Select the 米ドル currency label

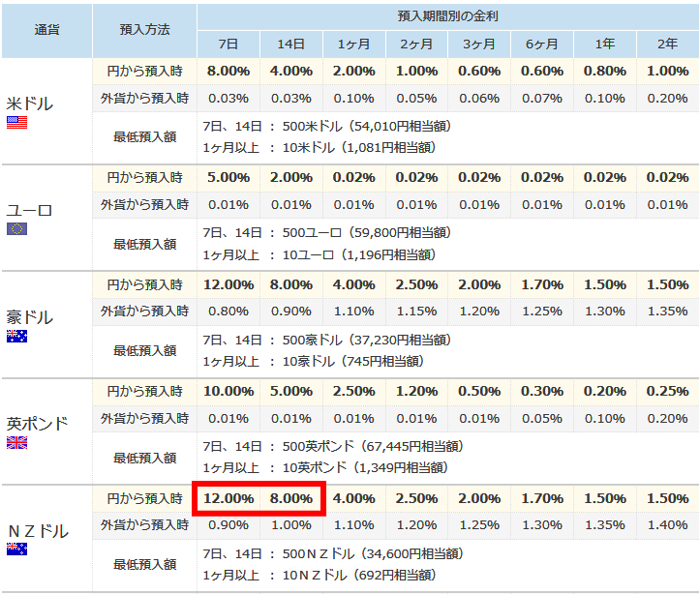coord(29,104)
